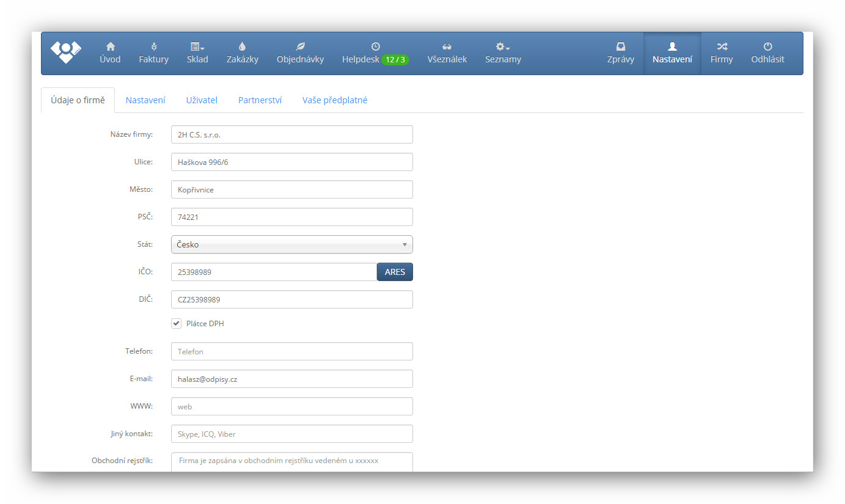Click the Helpdesk 12 / 3 badge
Screen dimensions: 845x504
pyautogui.click(x=395, y=60)
